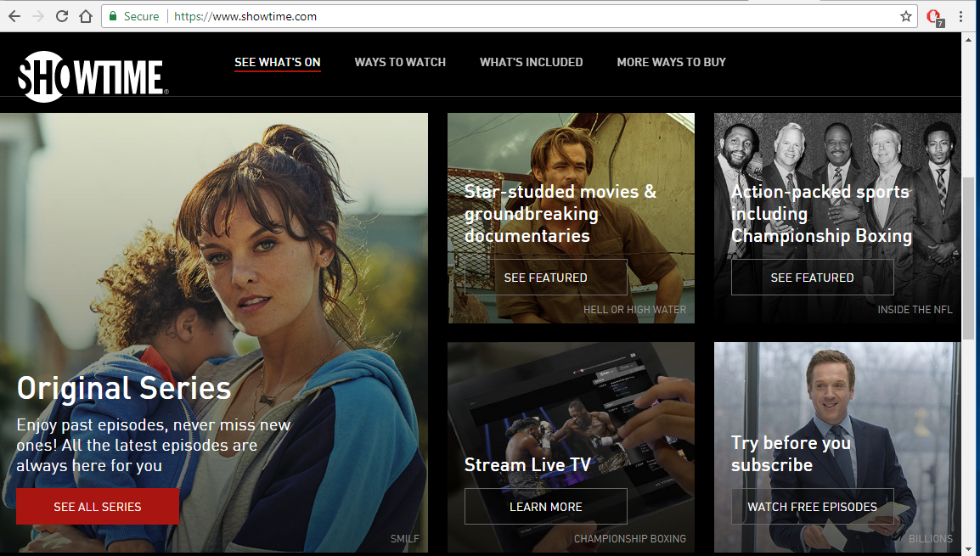Viewport: 980px width, 556px height.
Task: Click the scrollbar up arrow
Action: (969, 39)
